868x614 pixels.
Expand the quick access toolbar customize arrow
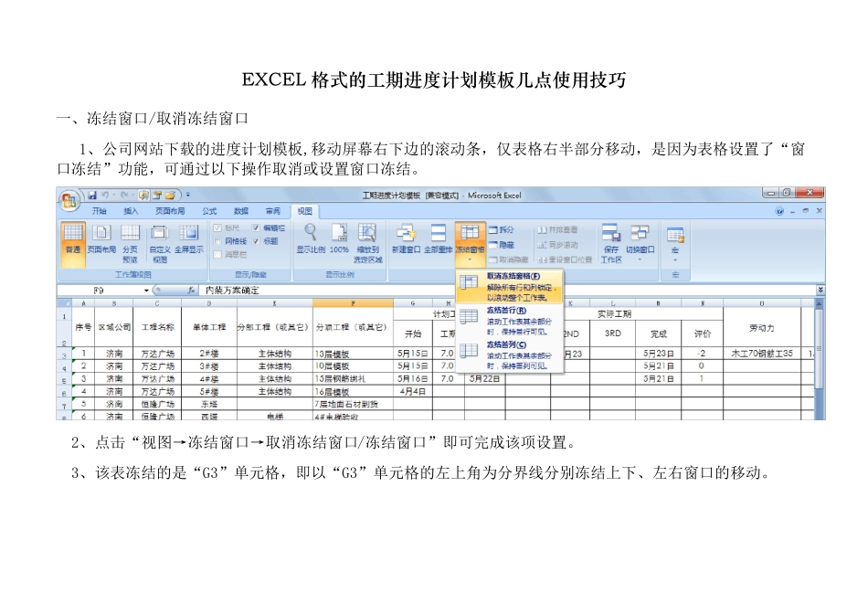tap(188, 195)
